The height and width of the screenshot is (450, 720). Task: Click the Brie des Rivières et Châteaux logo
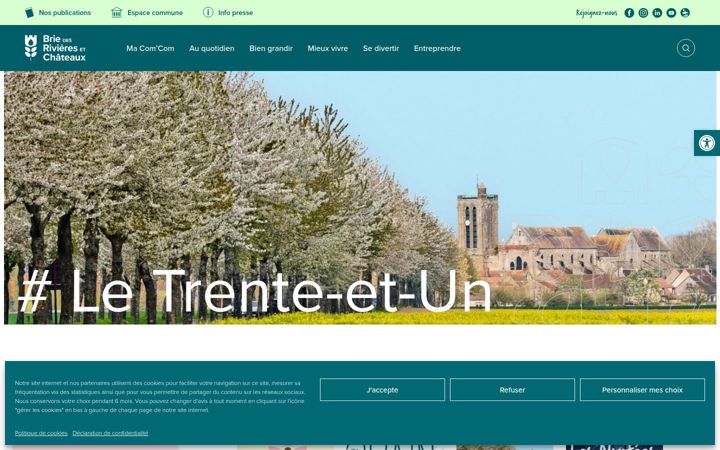55,48
